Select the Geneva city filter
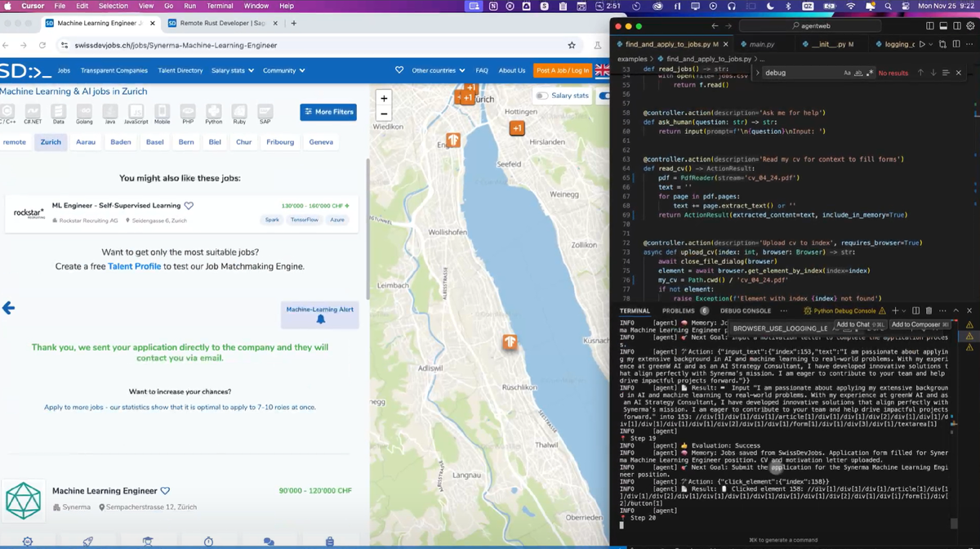Screen dimensions: 980x549 click(321, 141)
